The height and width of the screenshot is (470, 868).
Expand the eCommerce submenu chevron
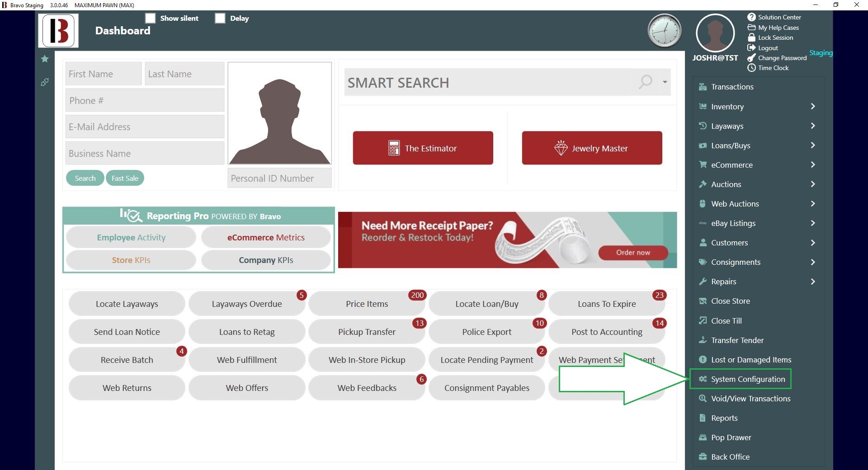(813, 164)
